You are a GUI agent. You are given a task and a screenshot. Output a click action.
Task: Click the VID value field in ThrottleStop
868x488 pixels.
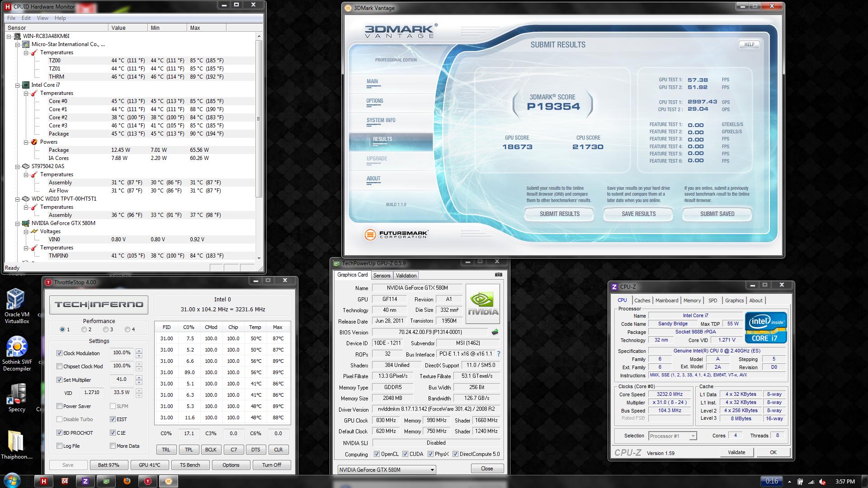(92, 393)
